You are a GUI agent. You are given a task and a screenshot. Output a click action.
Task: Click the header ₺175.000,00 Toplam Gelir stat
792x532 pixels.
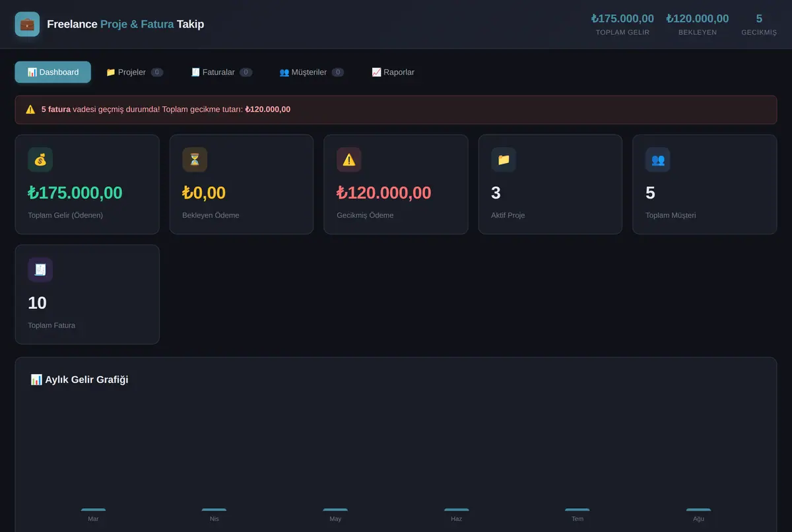coord(622,24)
